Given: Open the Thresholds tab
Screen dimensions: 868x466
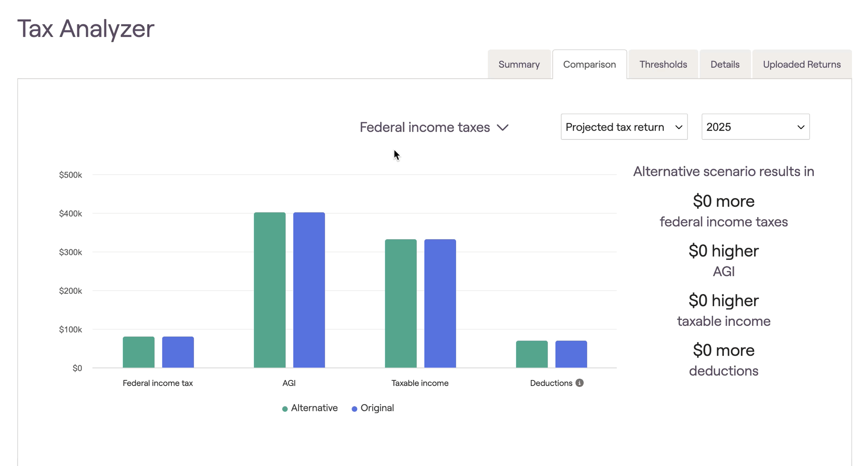Looking at the screenshot, I should coord(663,64).
